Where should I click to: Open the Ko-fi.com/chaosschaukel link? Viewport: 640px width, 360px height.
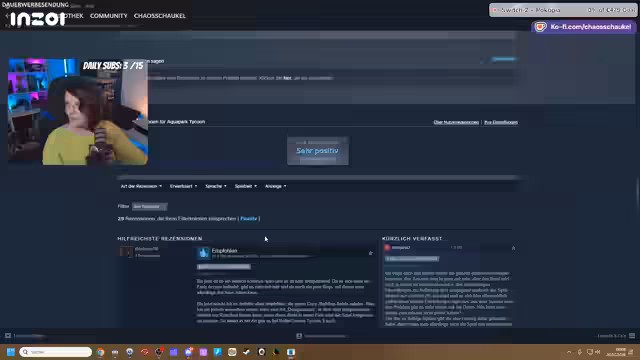[x=590, y=27]
